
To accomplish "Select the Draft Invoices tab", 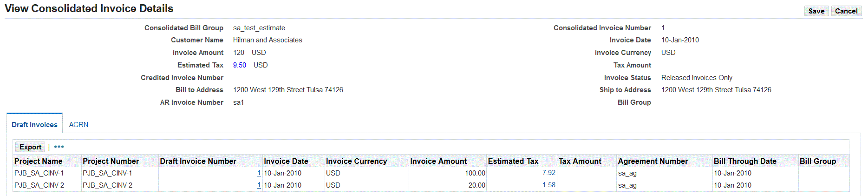I will [34, 125].
